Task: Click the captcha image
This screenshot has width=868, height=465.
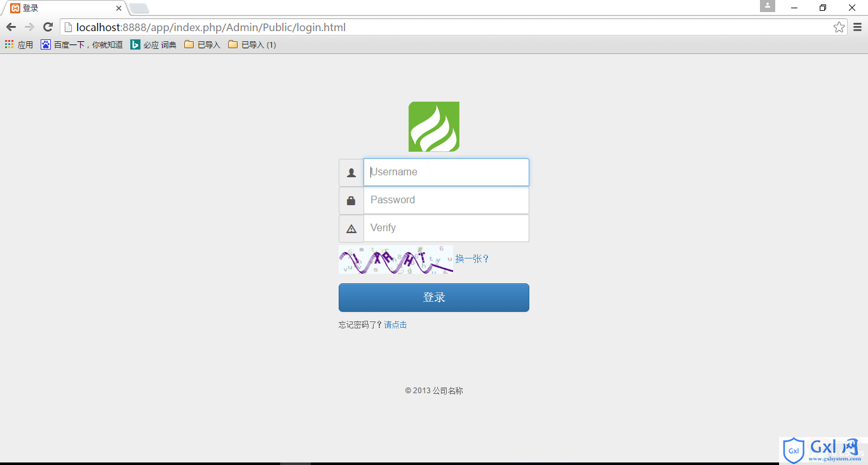Action: click(x=396, y=260)
